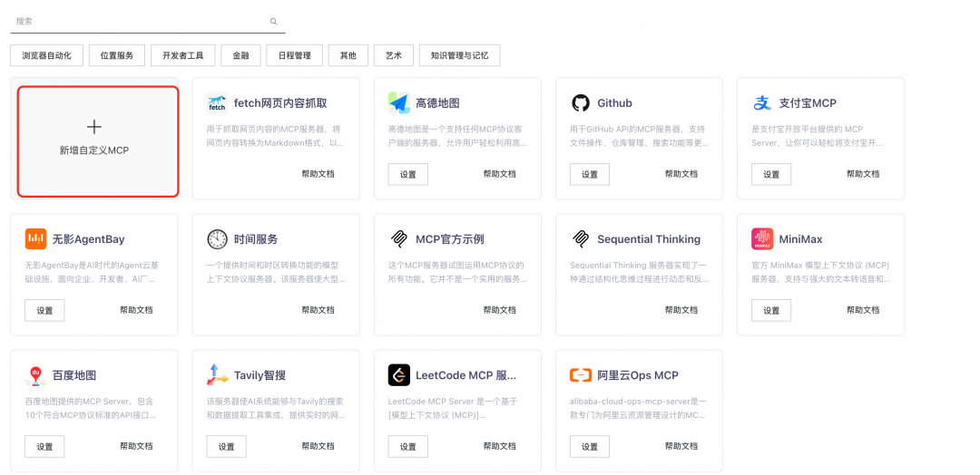This screenshot has width=980, height=475.
Task: Open 帮助文档 for 支付宝MCP
Action: click(863, 173)
